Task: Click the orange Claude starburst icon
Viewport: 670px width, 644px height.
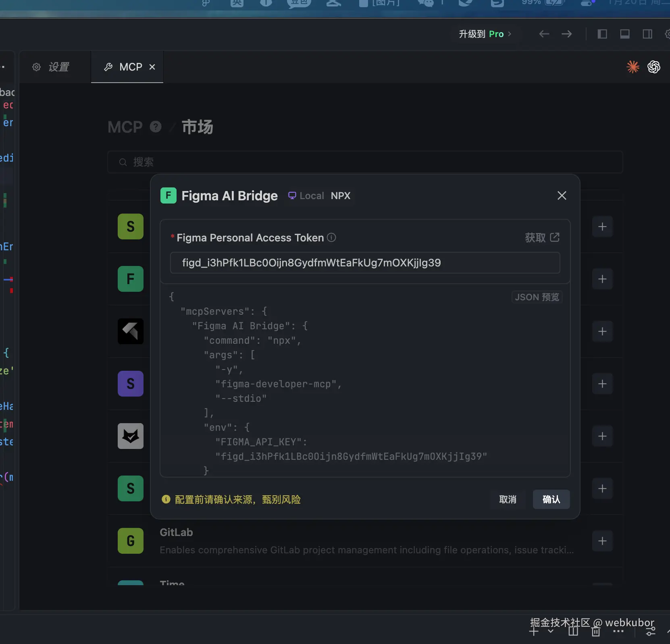Action: 633,66
